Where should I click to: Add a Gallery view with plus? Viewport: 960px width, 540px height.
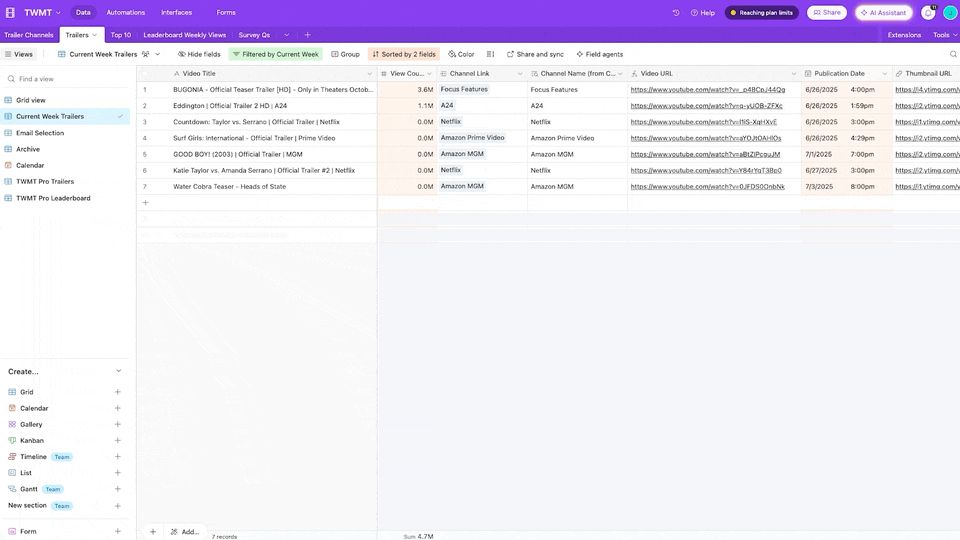tap(118, 424)
